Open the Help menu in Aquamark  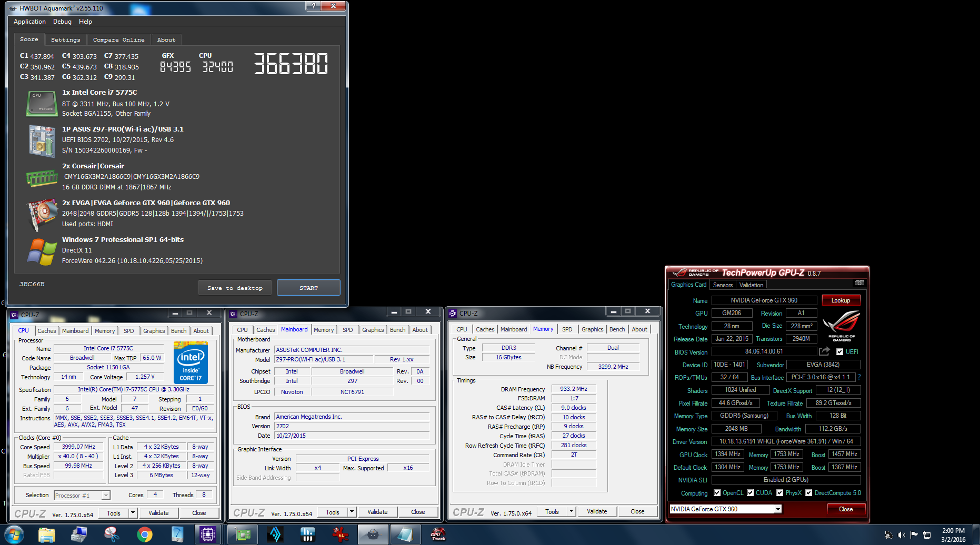85,22
